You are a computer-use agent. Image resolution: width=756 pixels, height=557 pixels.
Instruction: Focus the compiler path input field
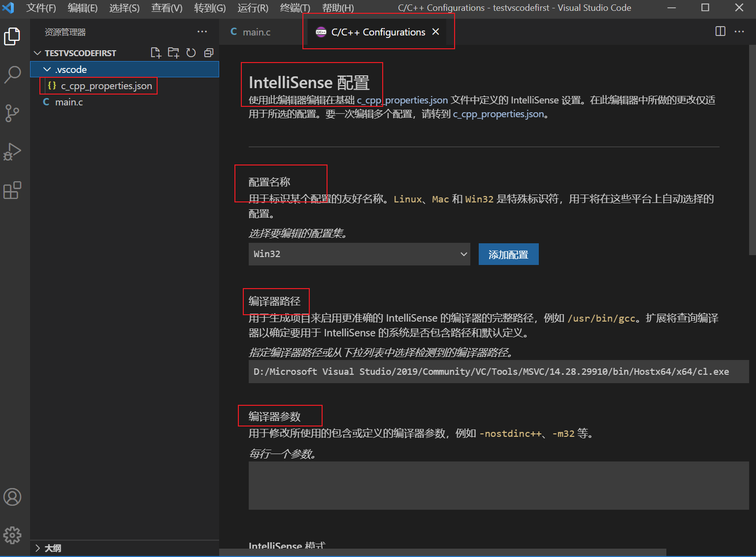pos(498,371)
